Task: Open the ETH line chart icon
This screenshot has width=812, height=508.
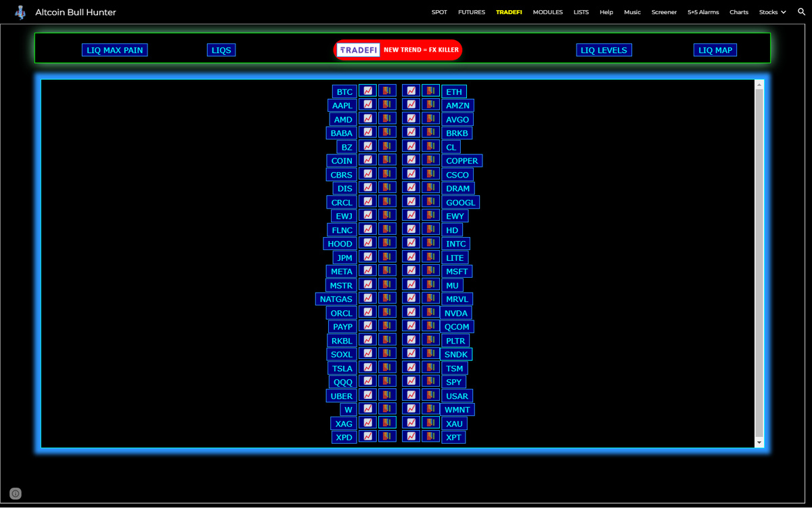Action: tap(411, 91)
